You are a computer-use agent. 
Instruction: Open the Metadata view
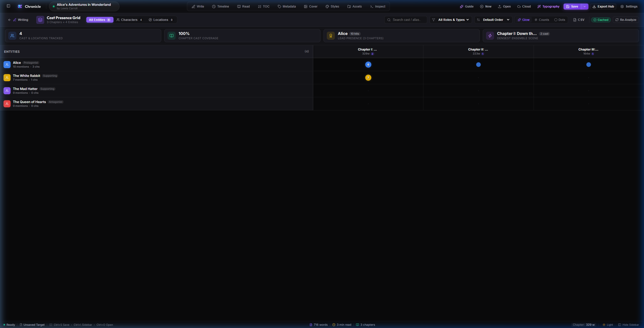(x=287, y=7)
